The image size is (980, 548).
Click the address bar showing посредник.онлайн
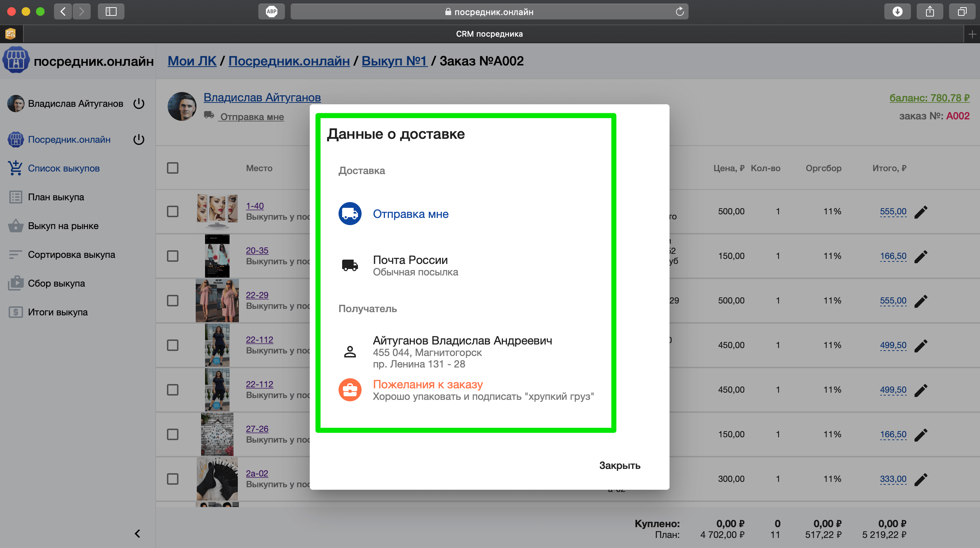pyautogui.click(x=489, y=12)
